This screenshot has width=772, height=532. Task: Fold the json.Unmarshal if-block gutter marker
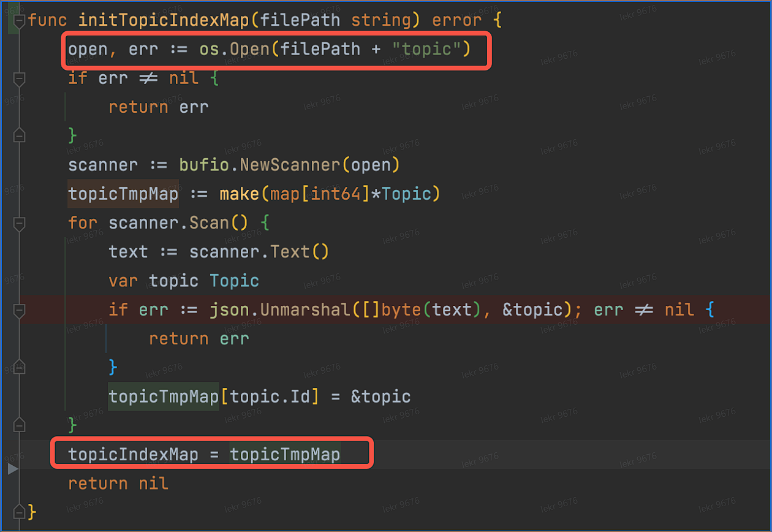19,311
